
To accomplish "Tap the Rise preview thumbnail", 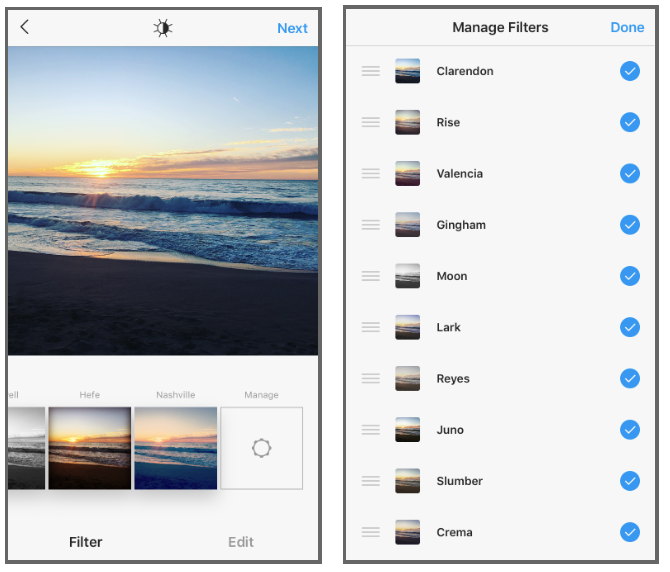I will (x=407, y=122).
